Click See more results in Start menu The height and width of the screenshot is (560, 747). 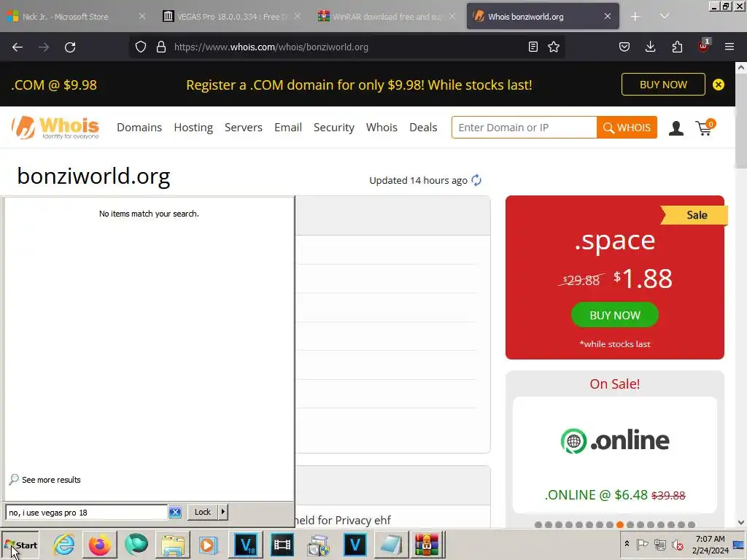[44, 480]
